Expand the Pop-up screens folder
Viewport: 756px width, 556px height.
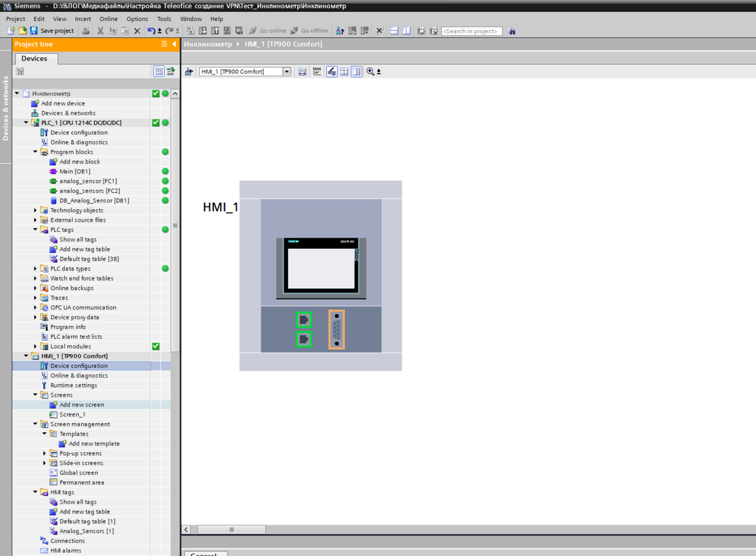pos(45,453)
